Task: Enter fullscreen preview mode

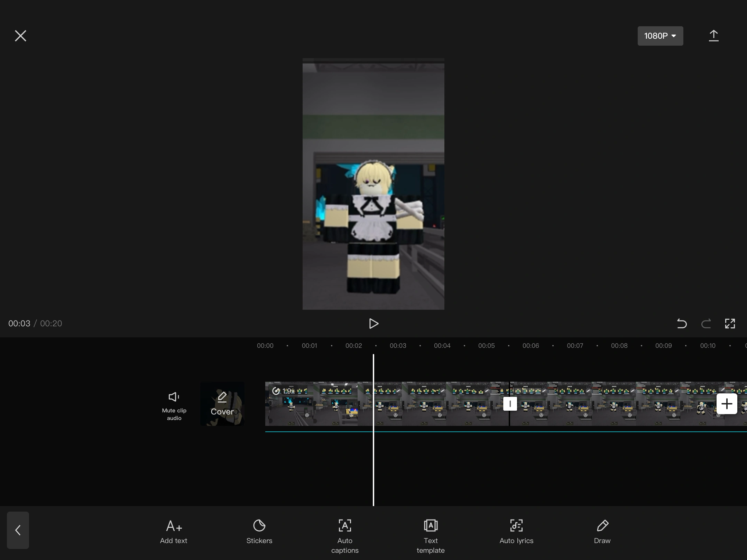Action: click(730, 324)
